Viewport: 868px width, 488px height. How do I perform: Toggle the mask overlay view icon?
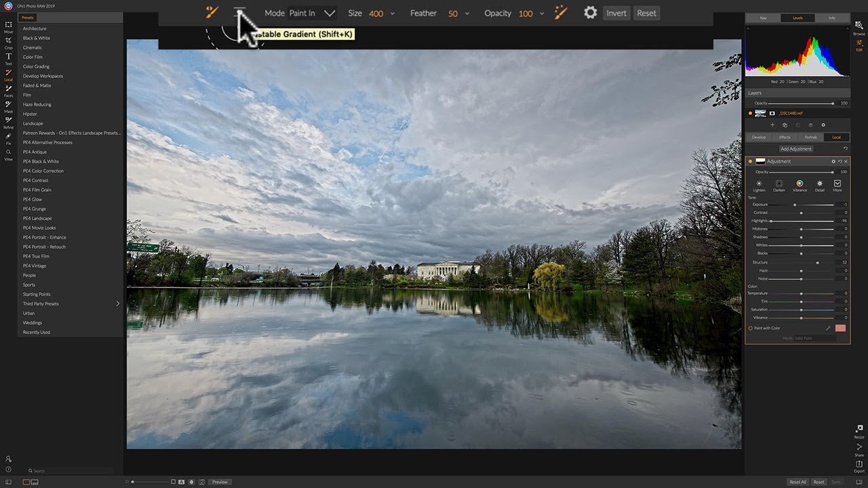pos(191,482)
